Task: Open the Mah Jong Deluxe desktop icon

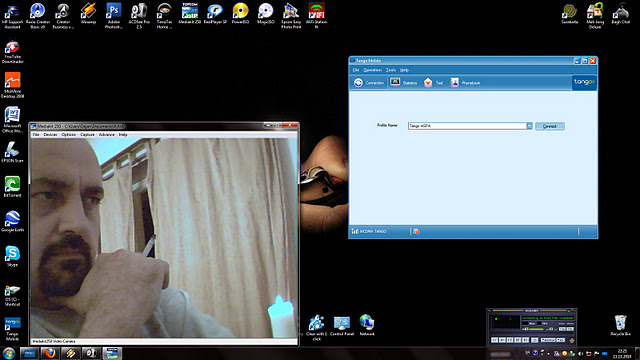Action: (595, 16)
